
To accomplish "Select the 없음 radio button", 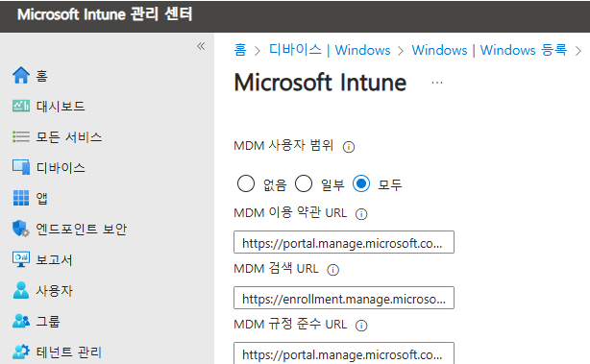I will click(x=246, y=183).
